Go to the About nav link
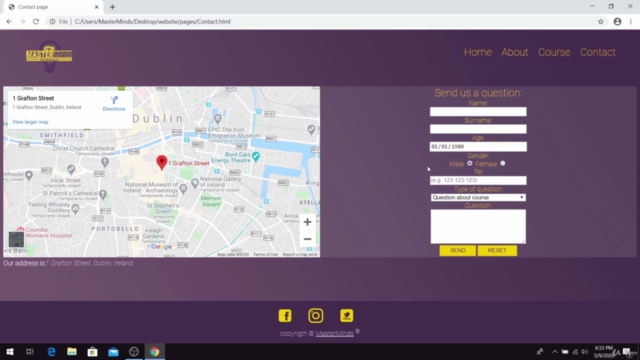Viewport: 640px width, 360px height. [x=515, y=52]
